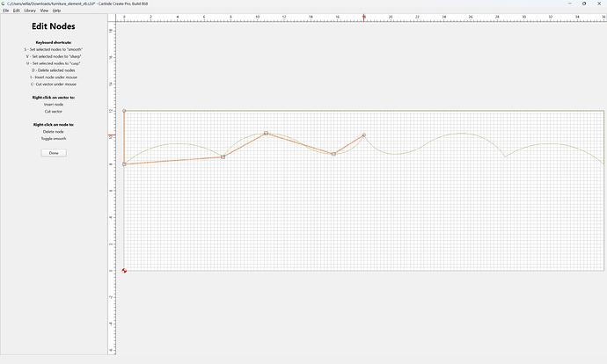Click the red-white origin marker icon

pyautogui.click(x=124, y=271)
